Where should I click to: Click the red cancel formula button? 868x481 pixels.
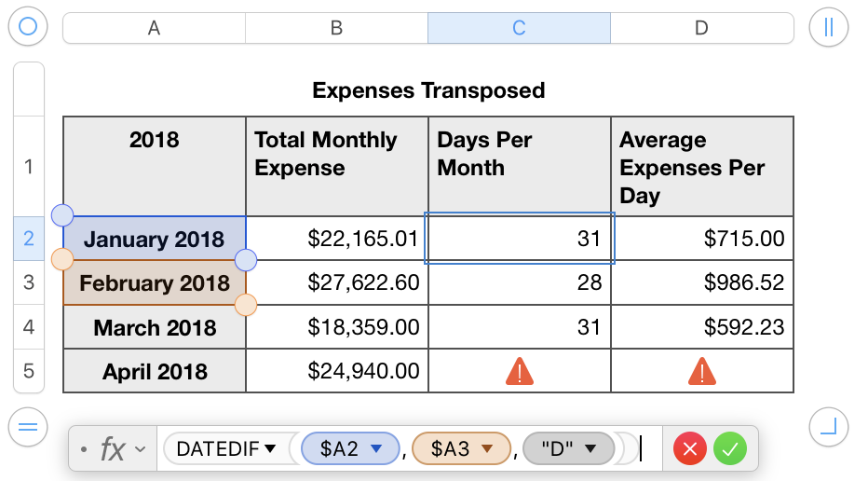(690, 449)
